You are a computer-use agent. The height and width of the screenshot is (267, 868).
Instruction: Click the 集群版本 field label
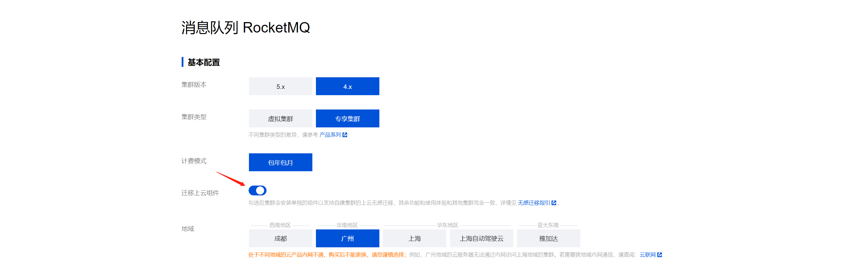tap(194, 84)
